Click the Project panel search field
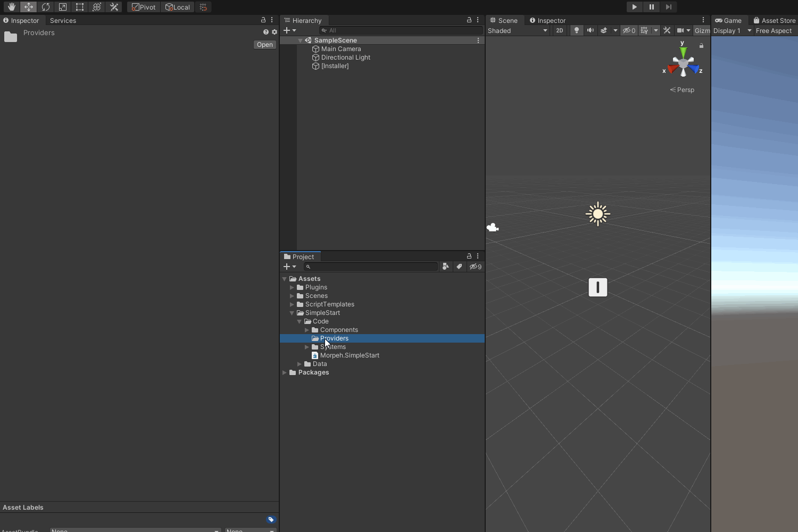798x532 pixels. [x=371, y=267]
